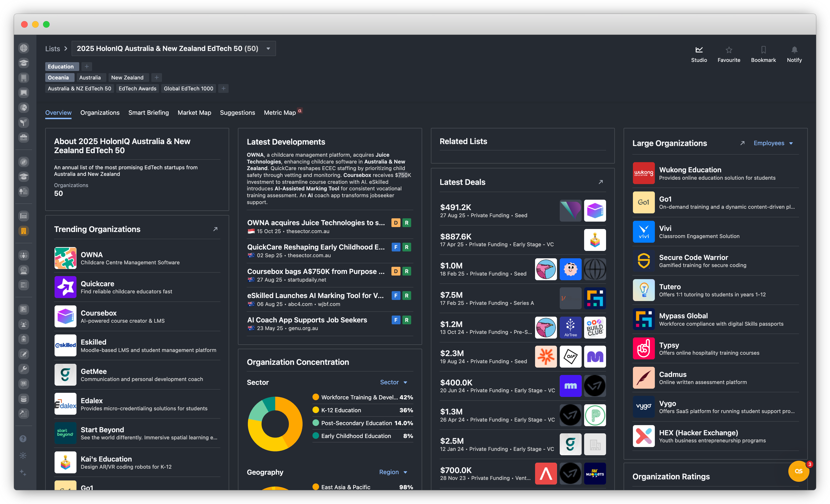Toggle the Oceania region tag
The width and height of the screenshot is (830, 504).
(x=58, y=78)
